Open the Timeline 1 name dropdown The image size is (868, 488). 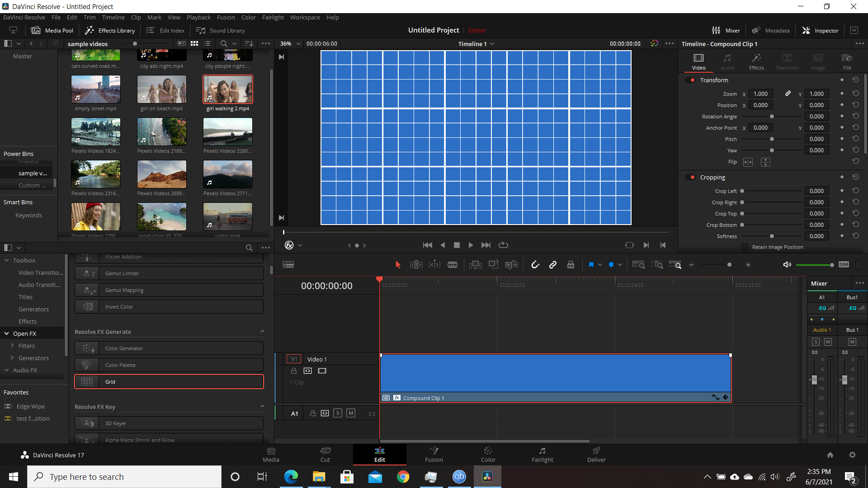476,44
